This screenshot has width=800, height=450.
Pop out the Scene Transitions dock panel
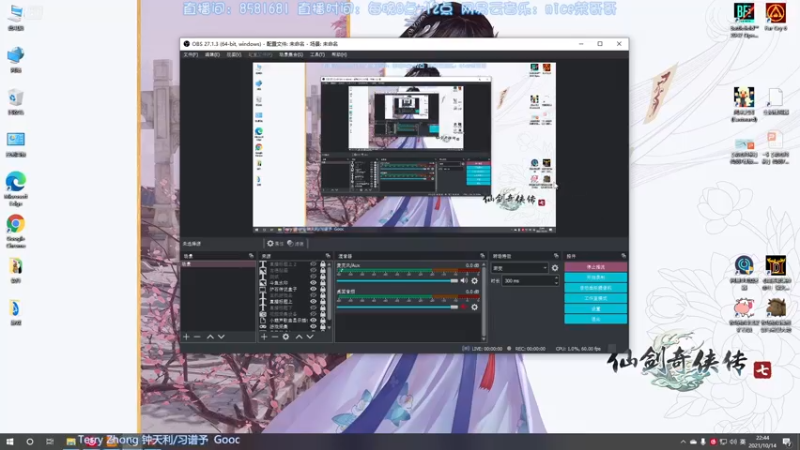[x=556, y=256]
